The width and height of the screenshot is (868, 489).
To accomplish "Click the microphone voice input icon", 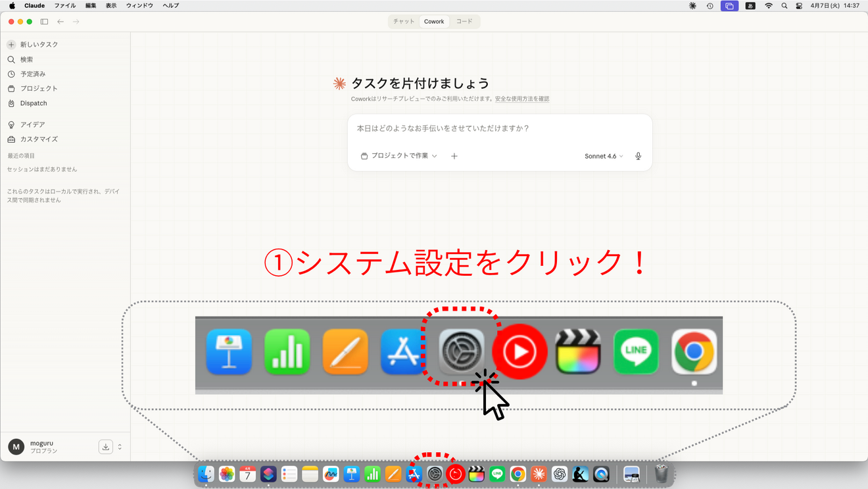I will pyautogui.click(x=638, y=156).
